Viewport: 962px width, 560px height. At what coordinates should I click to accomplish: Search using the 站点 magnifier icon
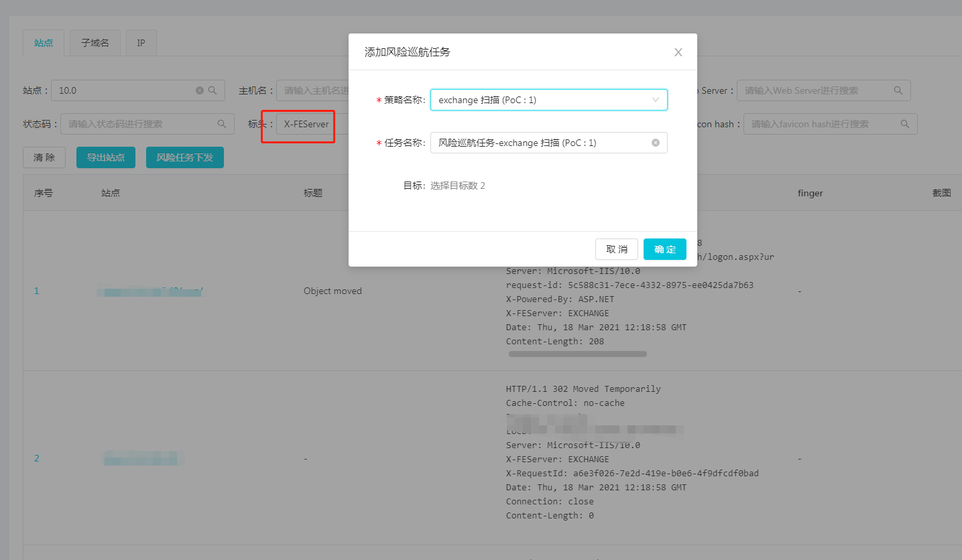tap(213, 90)
